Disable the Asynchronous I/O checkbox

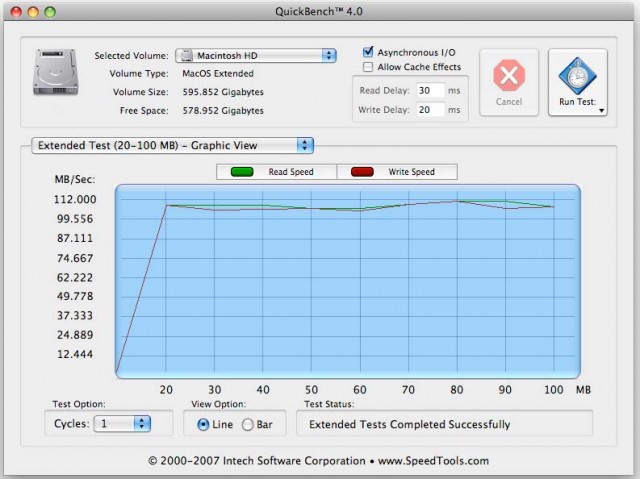point(368,52)
